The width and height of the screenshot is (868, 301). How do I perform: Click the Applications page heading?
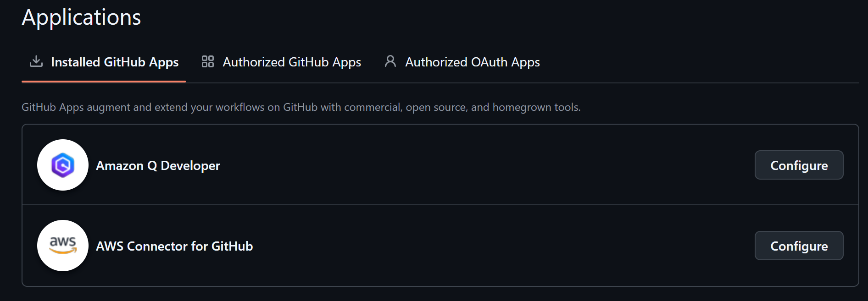click(x=81, y=17)
